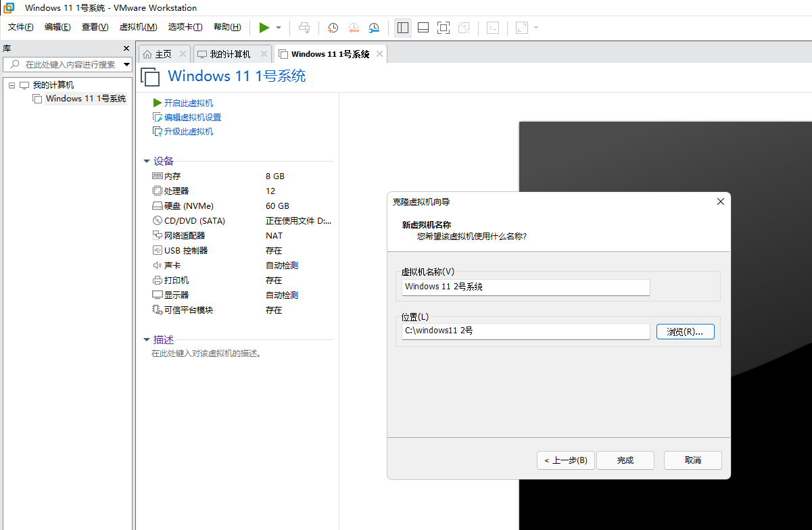Image resolution: width=812 pixels, height=530 pixels.
Task: Click the 硬盘 (NVMe) disk icon
Action: pyautogui.click(x=158, y=206)
